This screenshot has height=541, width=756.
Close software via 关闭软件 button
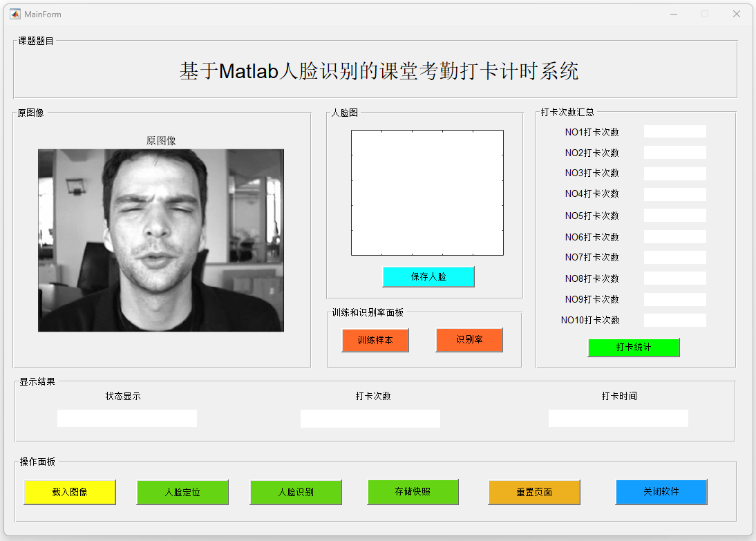661,491
